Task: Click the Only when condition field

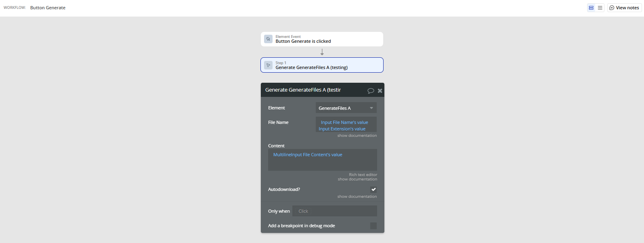Action: [x=334, y=211]
